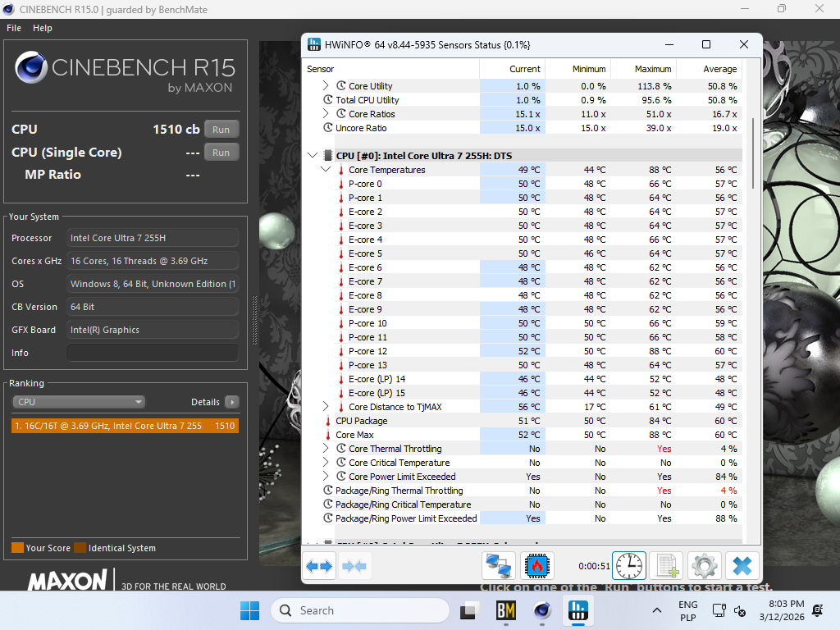Click the Core Temperatures thermometer icon
The width and height of the screenshot is (840, 630).
pyautogui.click(x=340, y=170)
